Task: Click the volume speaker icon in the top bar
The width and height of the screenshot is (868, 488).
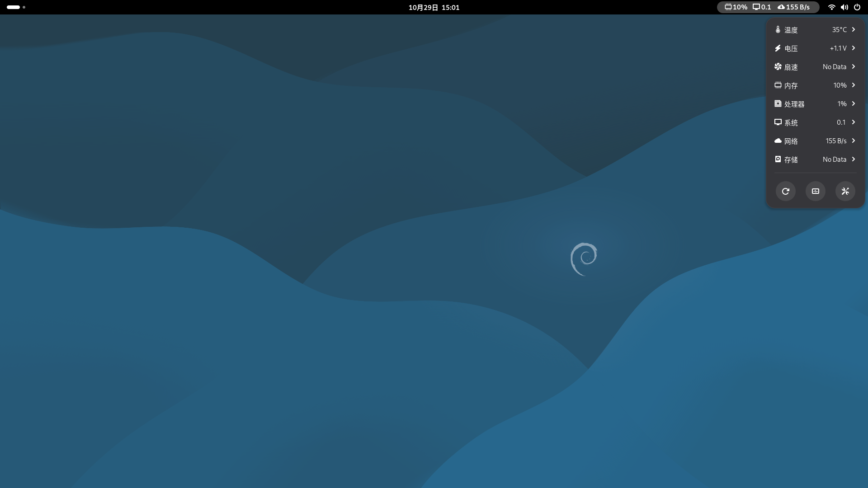Action: coord(844,7)
